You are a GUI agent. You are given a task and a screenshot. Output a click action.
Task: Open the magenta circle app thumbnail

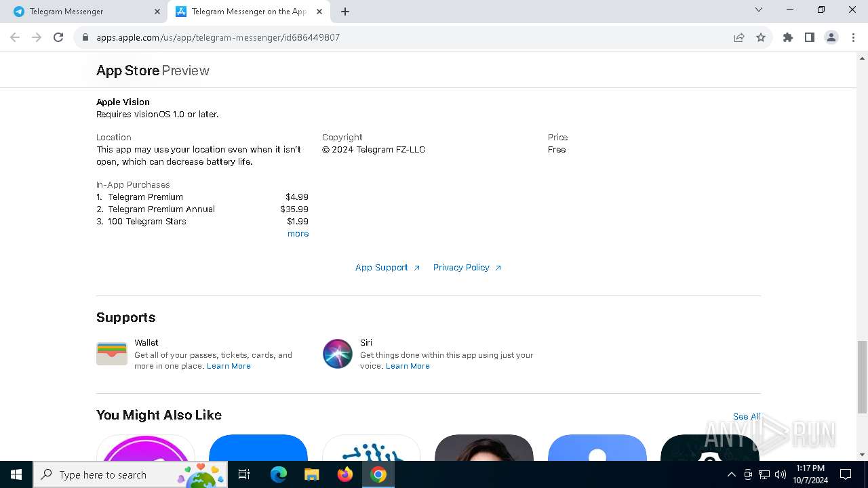[x=146, y=448]
